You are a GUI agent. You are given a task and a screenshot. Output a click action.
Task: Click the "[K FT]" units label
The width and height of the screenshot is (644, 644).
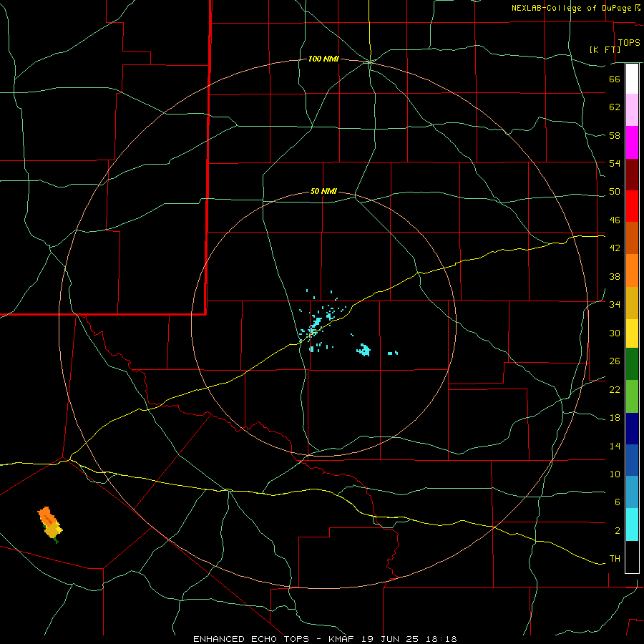point(605,49)
